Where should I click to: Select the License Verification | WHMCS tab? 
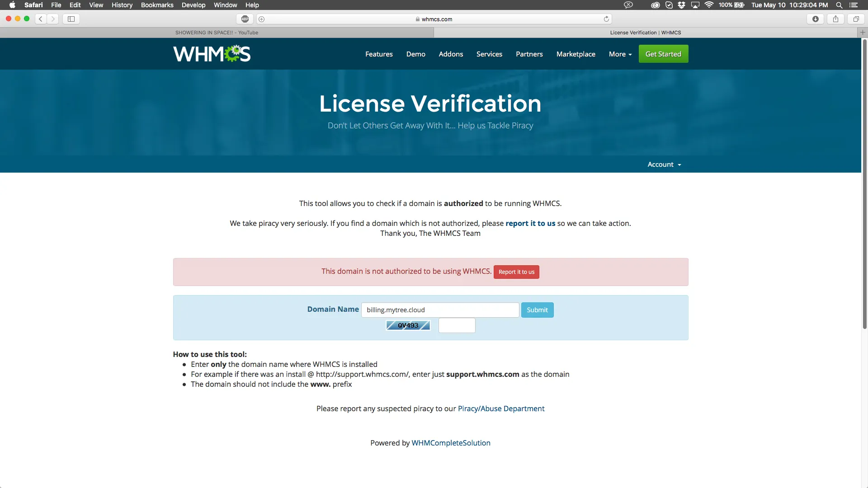(x=646, y=33)
